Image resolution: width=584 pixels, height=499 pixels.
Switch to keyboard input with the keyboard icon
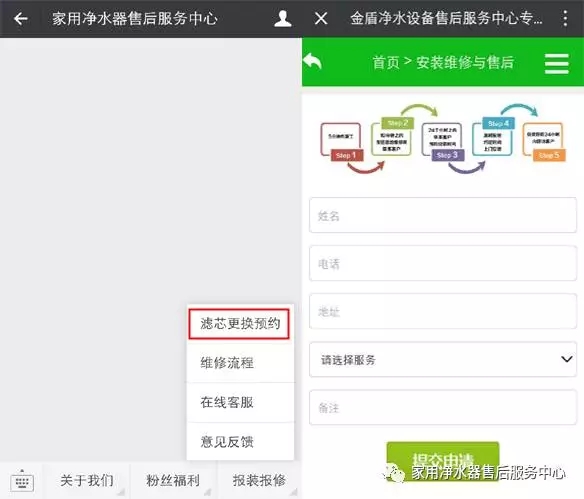tap(22, 481)
